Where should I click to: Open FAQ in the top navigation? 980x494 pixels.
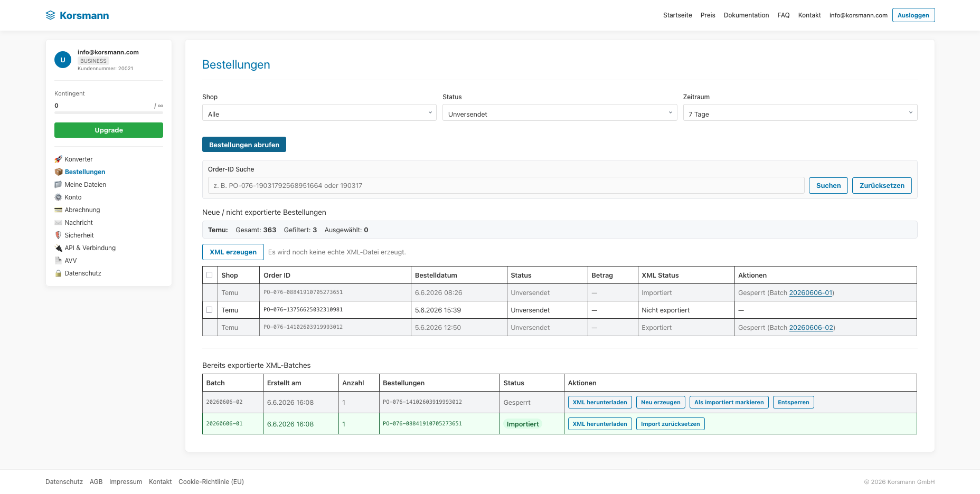tap(784, 15)
